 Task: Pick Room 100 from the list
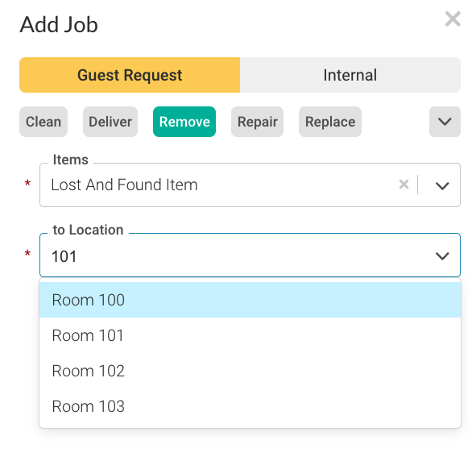[250, 300]
